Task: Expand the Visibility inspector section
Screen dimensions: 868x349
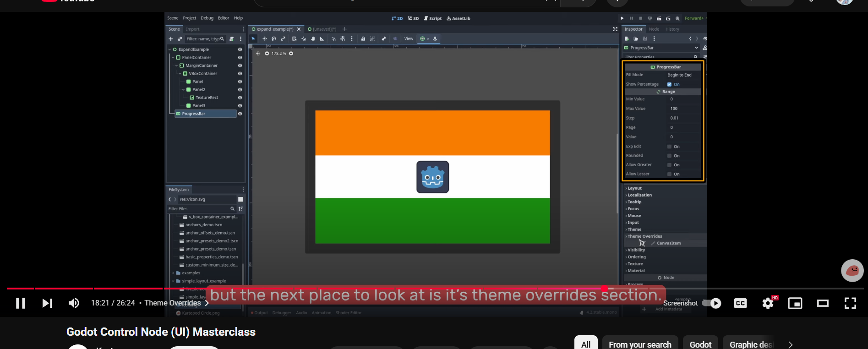Action: click(636, 250)
